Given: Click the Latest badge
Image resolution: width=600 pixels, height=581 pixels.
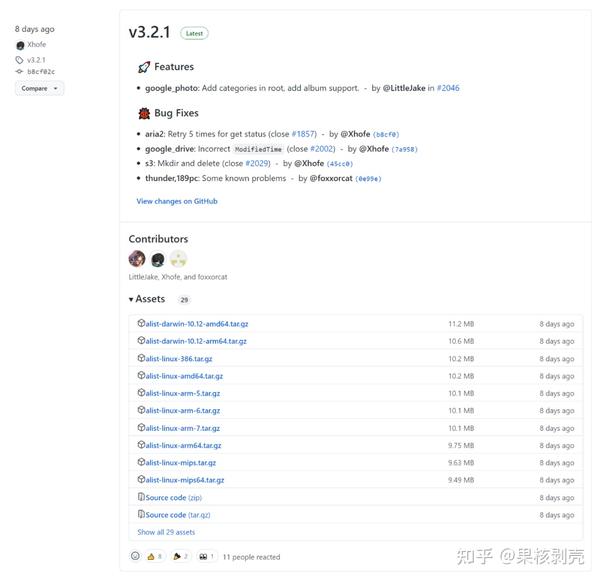Looking at the screenshot, I should click(194, 33).
